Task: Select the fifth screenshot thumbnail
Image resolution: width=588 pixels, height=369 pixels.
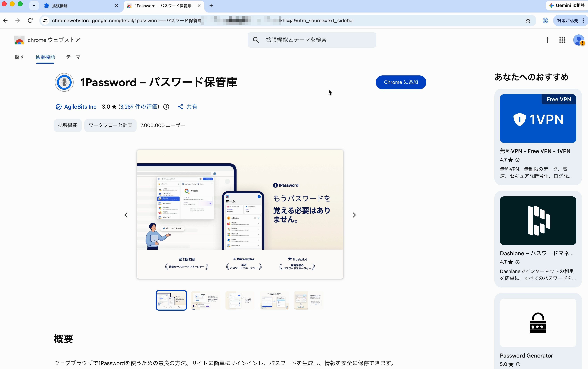Action: (309, 300)
